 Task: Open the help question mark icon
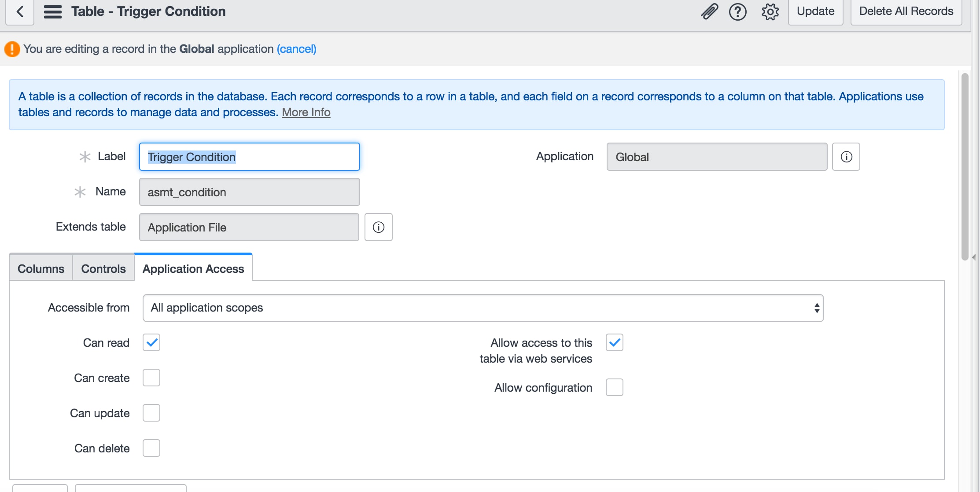click(737, 11)
